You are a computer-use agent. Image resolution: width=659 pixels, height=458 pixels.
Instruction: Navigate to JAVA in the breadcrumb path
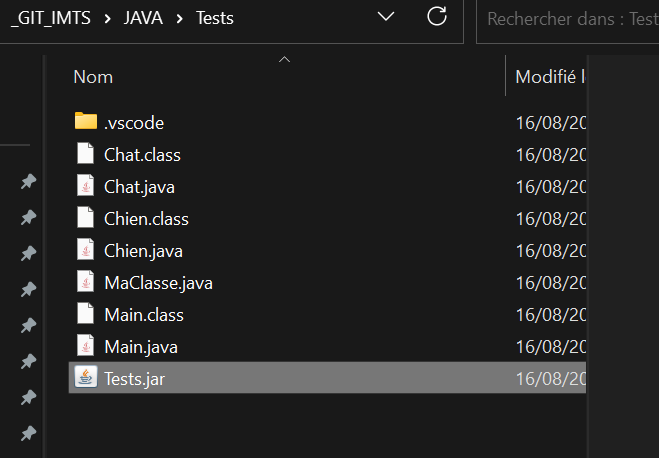click(141, 17)
